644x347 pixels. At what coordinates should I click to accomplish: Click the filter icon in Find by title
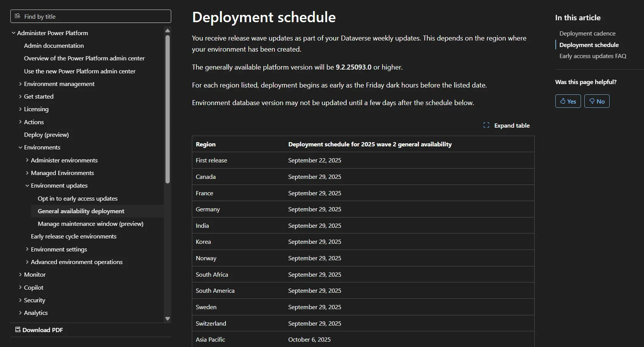(17, 16)
